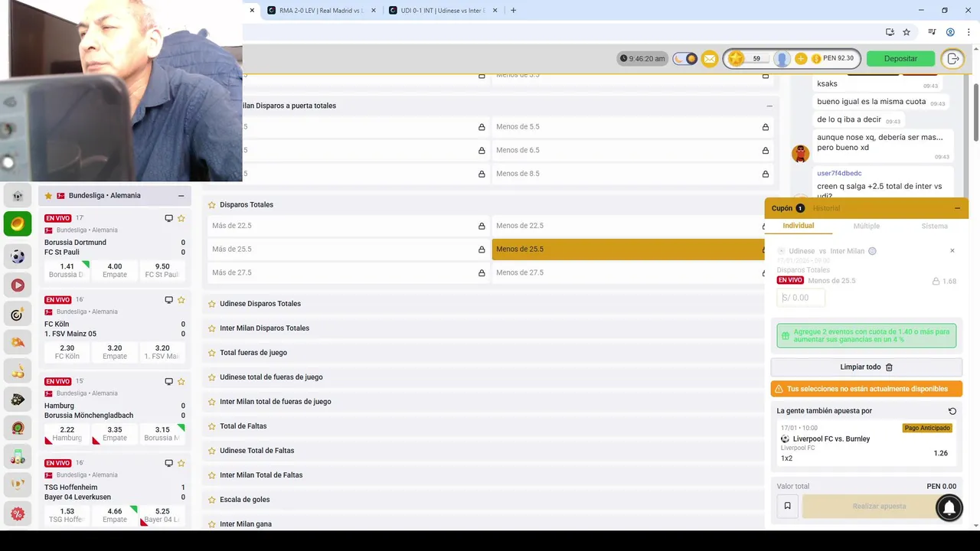Open the percent promotions sidebar icon
This screenshot has width=980, height=551.
18,514
